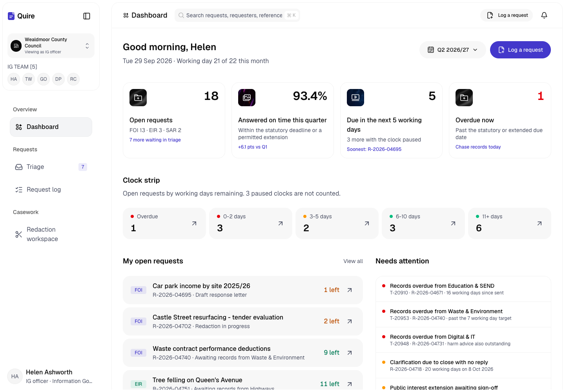Open Records overdue from Digital & IT

tap(463, 340)
